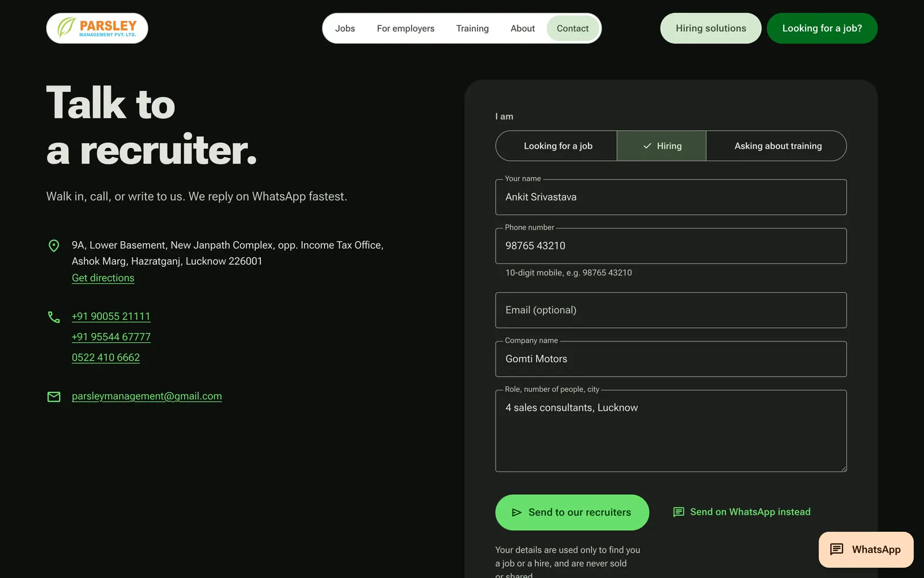924x578 pixels.
Task: Submit with 'Send to our recruiters'
Action: (572, 513)
